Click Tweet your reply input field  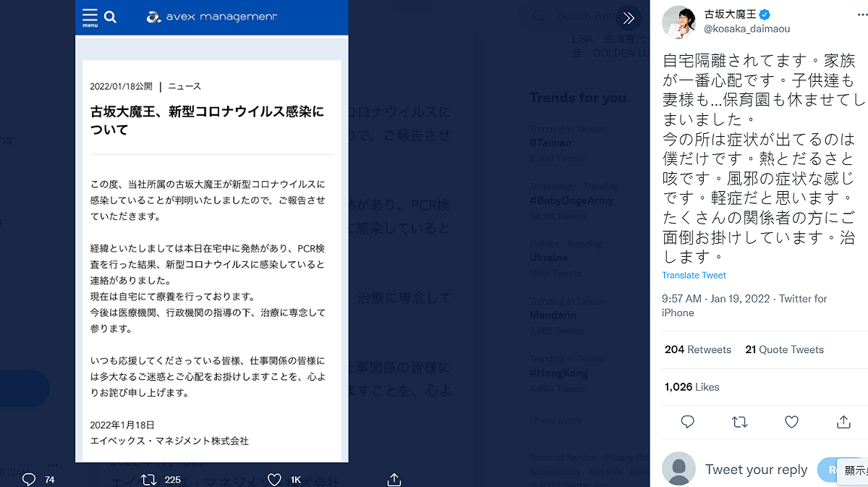coord(756,470)
